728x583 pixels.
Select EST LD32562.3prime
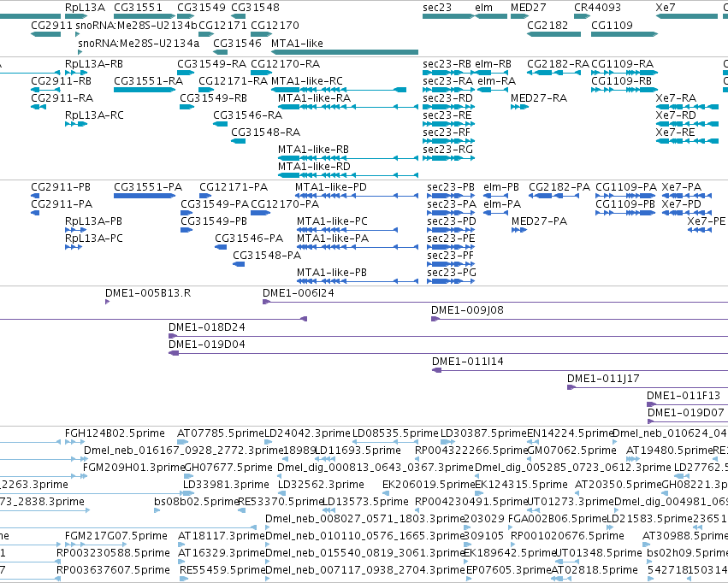point(322,486)
